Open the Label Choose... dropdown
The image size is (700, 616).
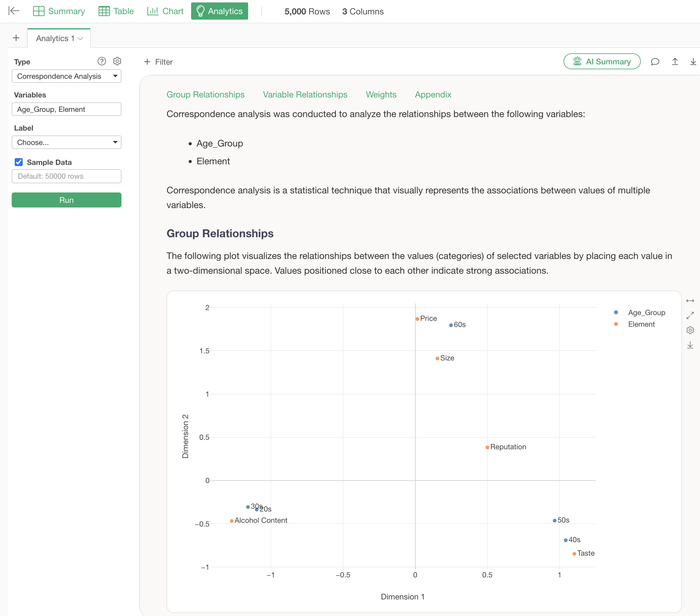[67, 143]
